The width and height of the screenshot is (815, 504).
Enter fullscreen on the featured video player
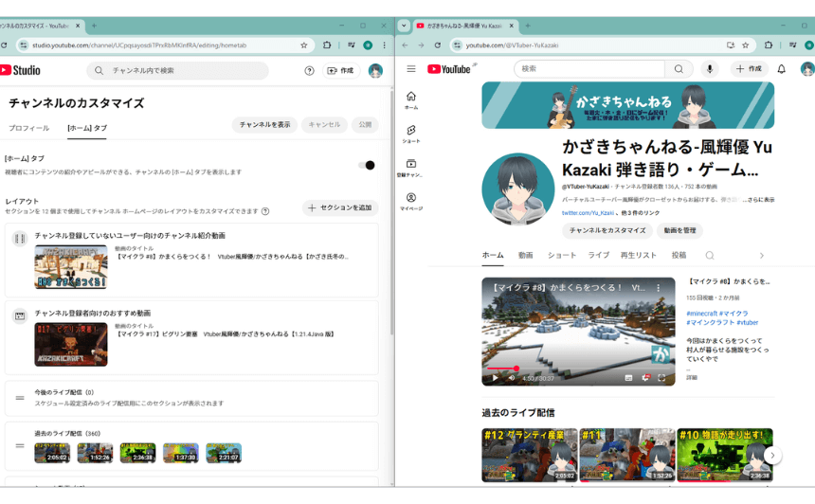(x=661, y=378)
